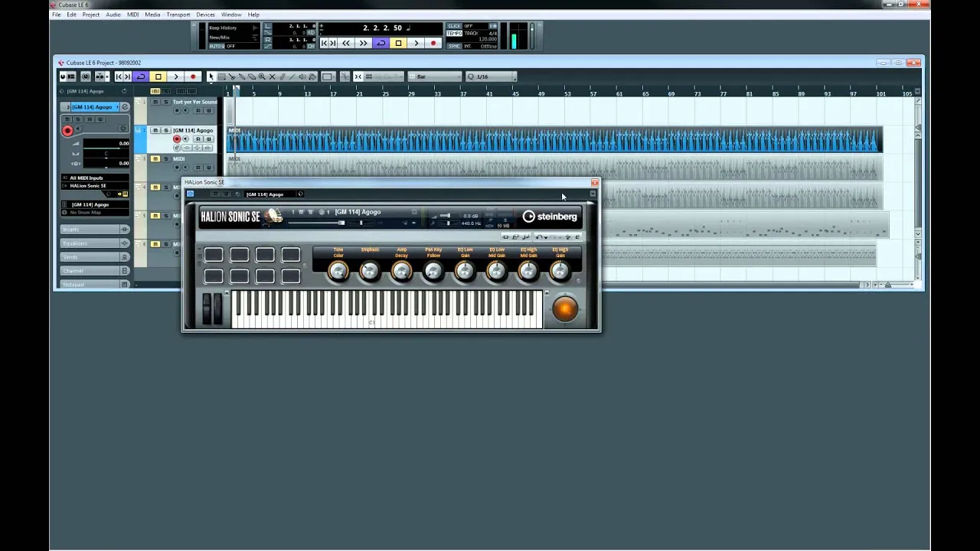Mute the Tort yer Yer Sound track

155,102
